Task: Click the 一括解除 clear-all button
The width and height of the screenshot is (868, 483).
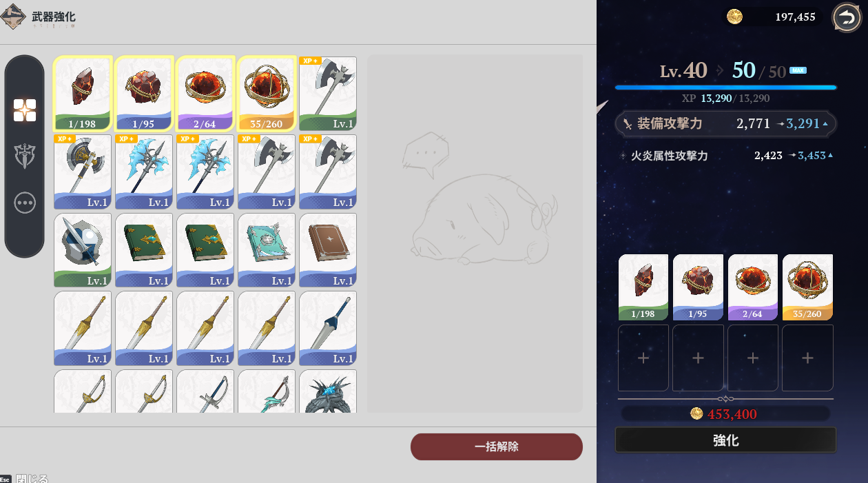Action: tap(497, 446)
